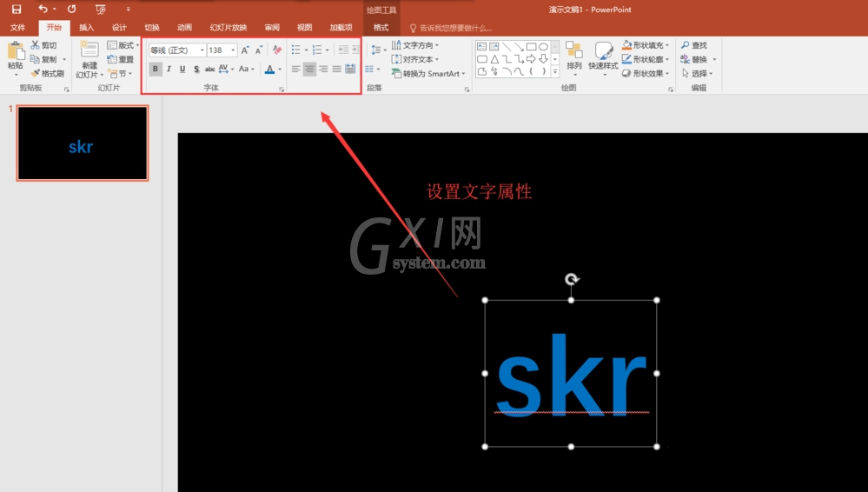Center align text

pos(309,70)
